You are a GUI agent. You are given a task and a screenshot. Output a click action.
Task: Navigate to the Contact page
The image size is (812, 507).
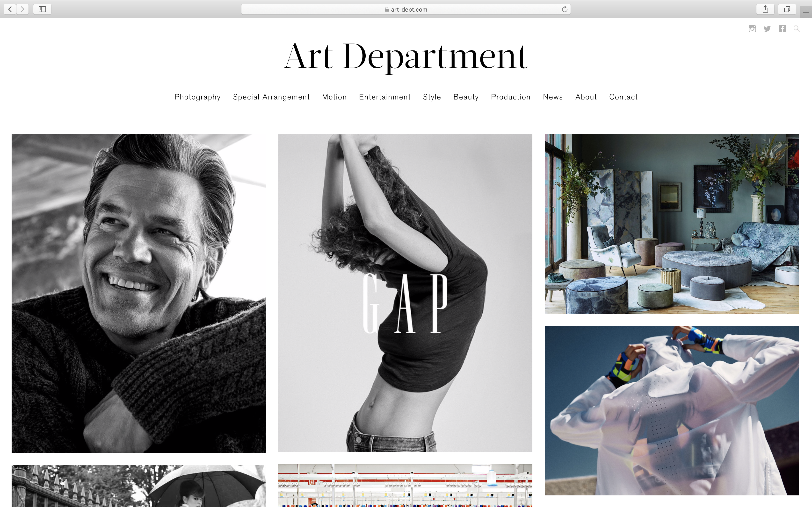(x=623, y=97)
